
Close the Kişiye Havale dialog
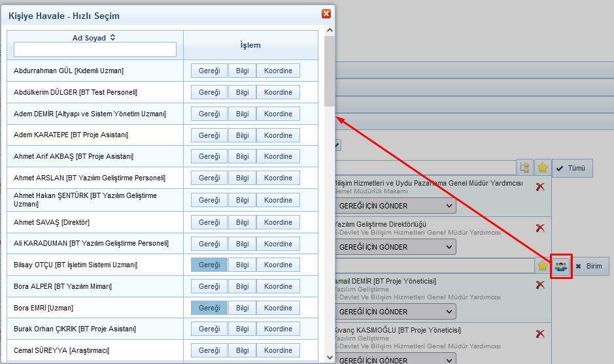pos(326,14)
